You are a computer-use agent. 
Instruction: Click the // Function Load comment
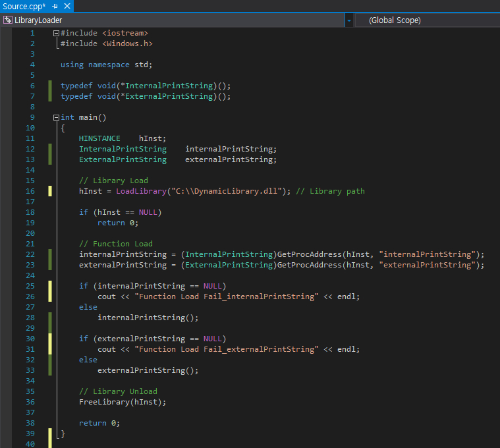point(116,244)
